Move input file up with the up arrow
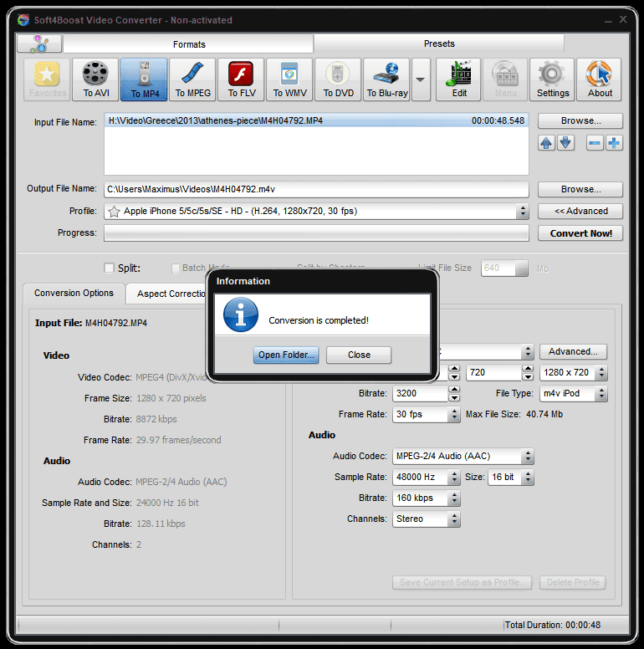 click(x=546, y=143)
